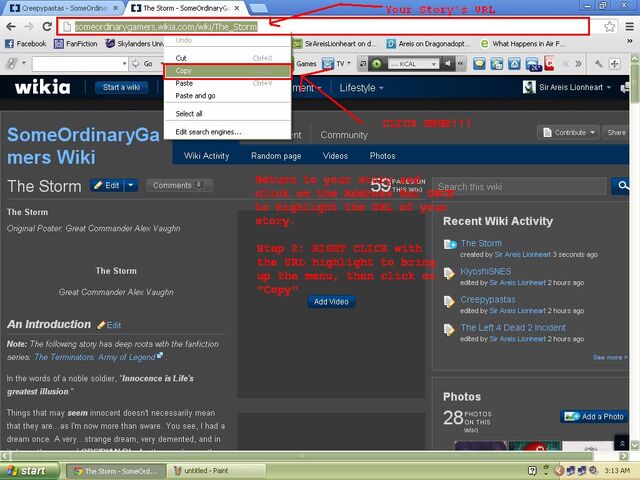Viewport: 640px width, 480px height.
Task: Open the Lifestyle hub dropdown
Action: (x=361, y=88)
